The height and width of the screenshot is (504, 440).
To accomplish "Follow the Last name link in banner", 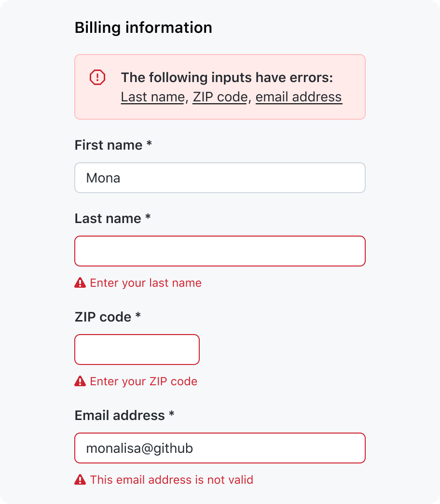I will click(153, 97).
